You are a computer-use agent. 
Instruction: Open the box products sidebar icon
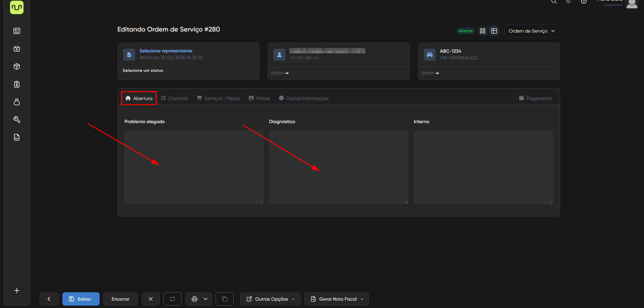tap(17, 66)
